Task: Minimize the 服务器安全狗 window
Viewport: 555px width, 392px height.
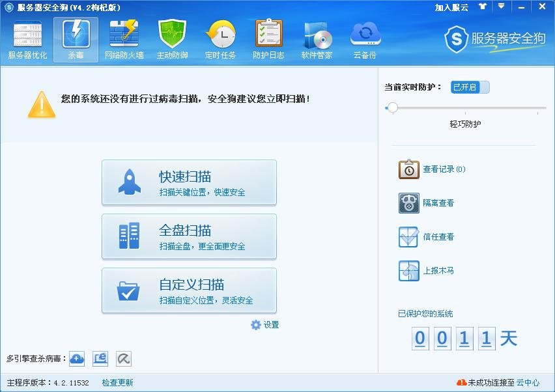Action: pos(521,7)
